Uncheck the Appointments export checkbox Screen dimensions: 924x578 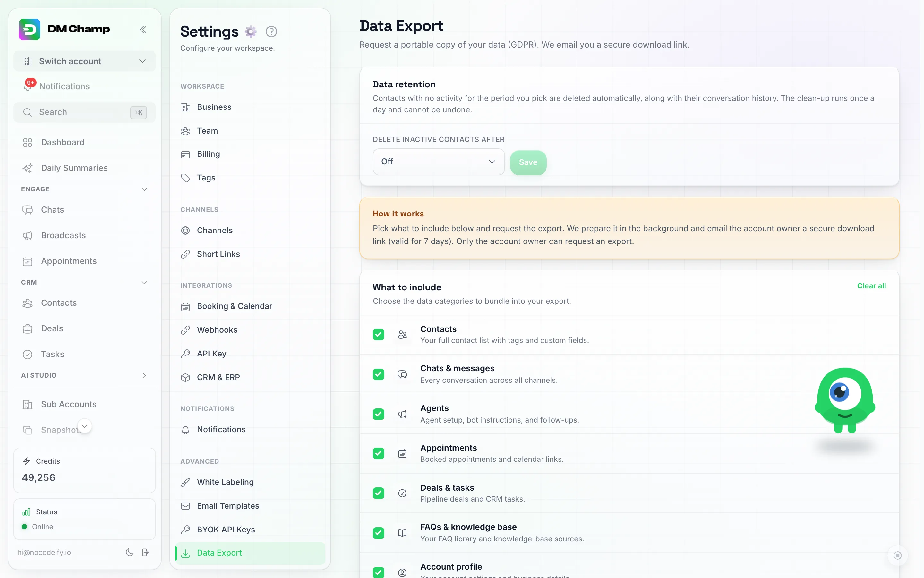point(378,453)
